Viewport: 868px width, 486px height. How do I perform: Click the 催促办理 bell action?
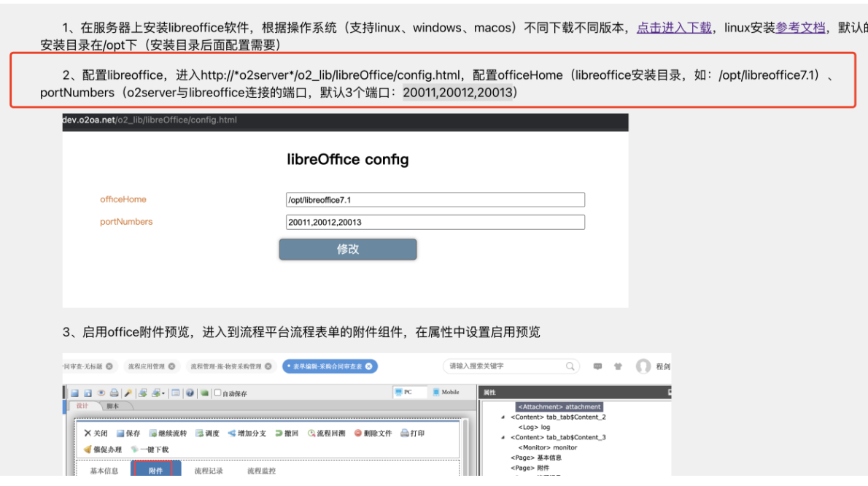pos(102,449)
